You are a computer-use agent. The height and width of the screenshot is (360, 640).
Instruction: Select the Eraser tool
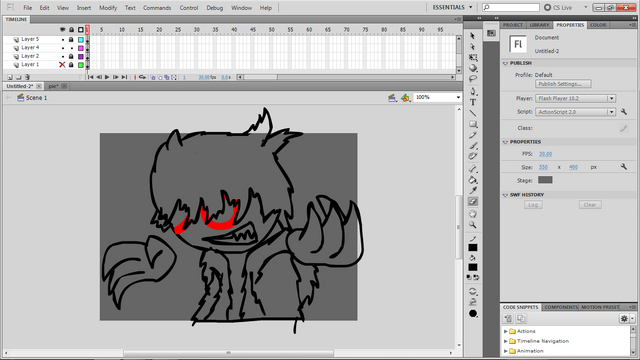point(473,201)
